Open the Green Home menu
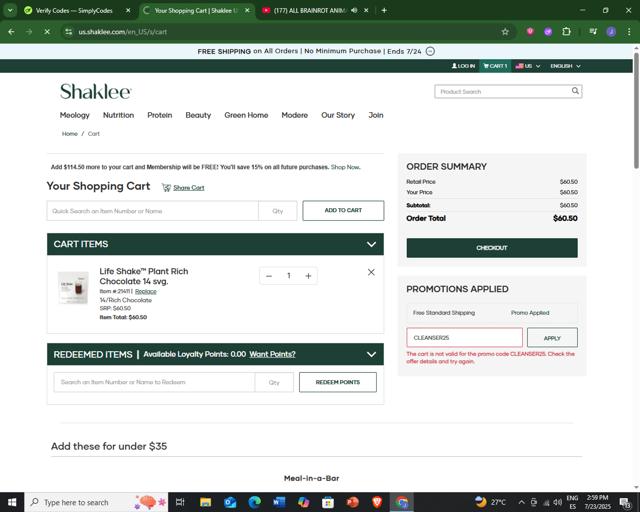Viewport: 640px width, 512px height. pyautogui.click(x=246, y=115)
